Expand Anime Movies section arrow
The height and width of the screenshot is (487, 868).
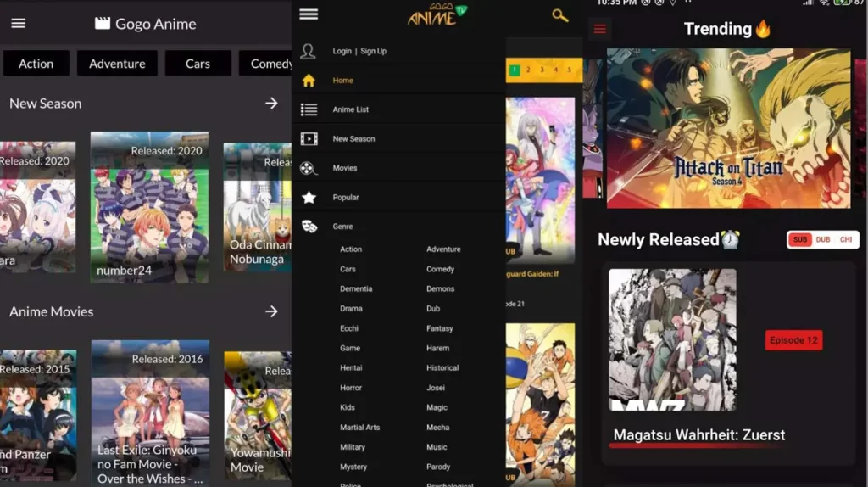(x=271, y=311)
